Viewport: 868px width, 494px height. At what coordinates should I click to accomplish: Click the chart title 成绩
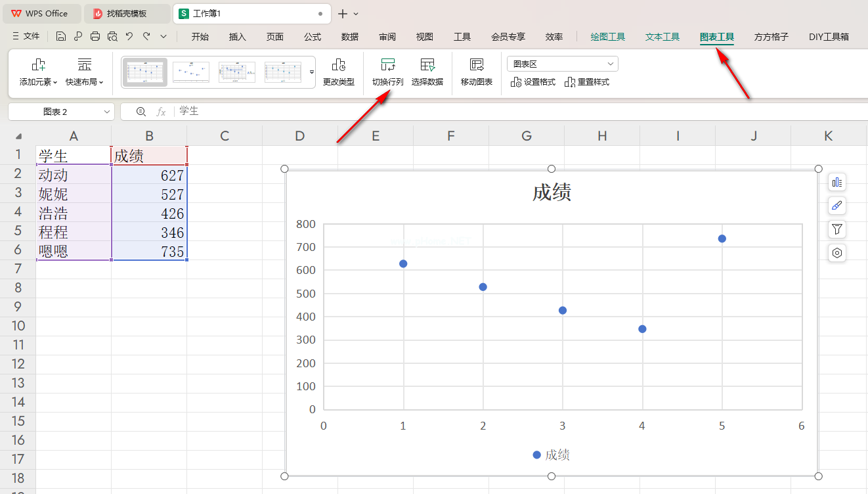point(552,192)
